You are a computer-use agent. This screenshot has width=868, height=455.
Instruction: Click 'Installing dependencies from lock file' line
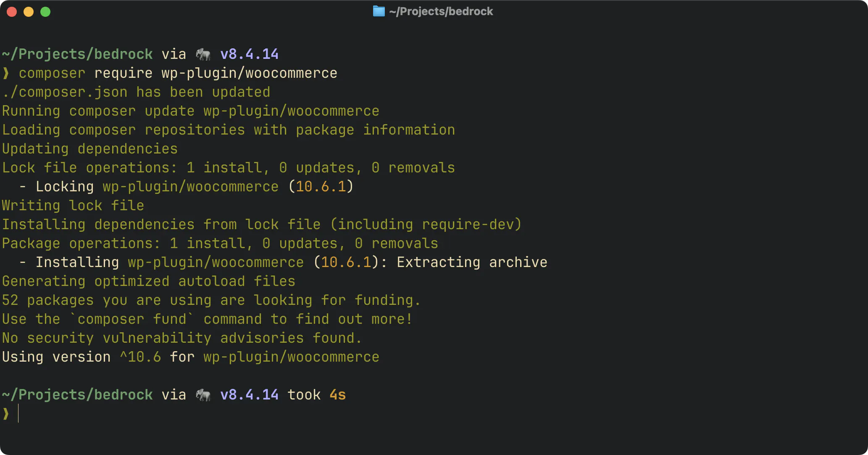point(262,225)
